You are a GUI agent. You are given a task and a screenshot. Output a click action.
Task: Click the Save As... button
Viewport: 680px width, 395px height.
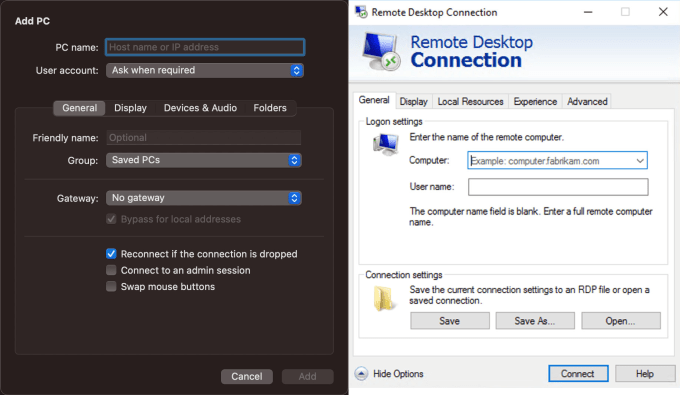[535, 321]
